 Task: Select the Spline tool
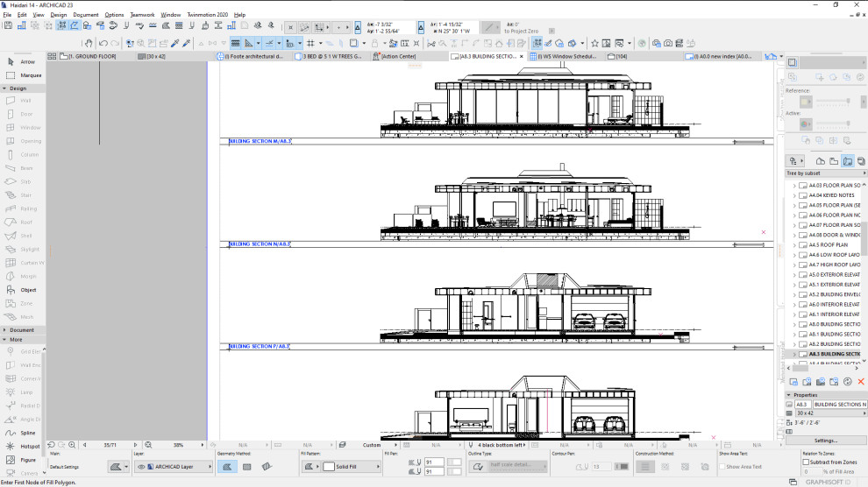(22, 433)
